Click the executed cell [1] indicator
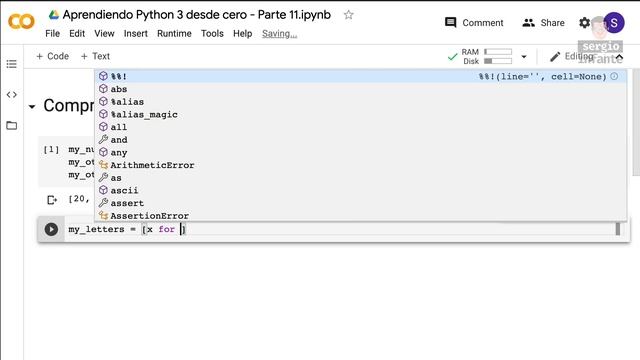The height and width of the screenshot is (360, 640). point(51,149)
